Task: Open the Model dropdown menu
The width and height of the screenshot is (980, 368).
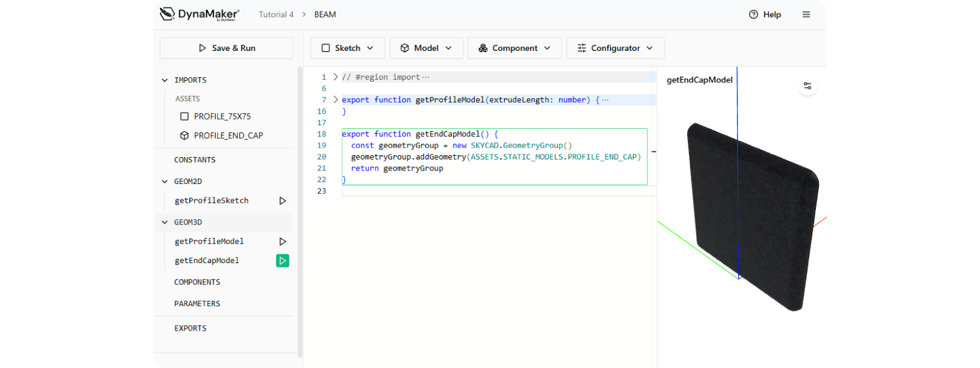Action: pyautogui.click(x=426, y=48)
